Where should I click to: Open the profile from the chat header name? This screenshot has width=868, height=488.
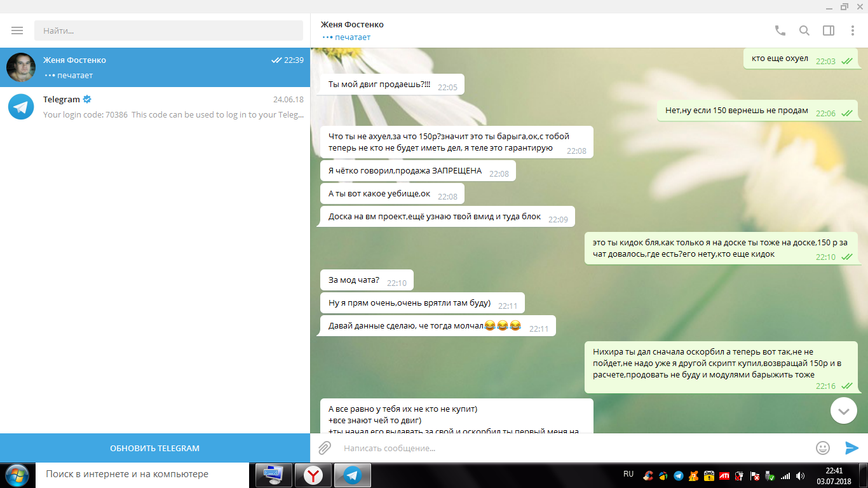coord(352,25)
